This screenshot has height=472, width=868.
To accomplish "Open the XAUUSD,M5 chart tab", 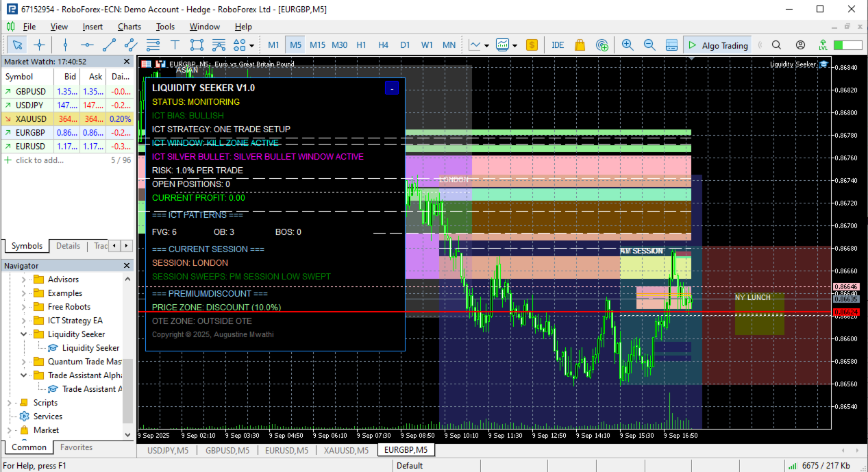I will 346,450.
